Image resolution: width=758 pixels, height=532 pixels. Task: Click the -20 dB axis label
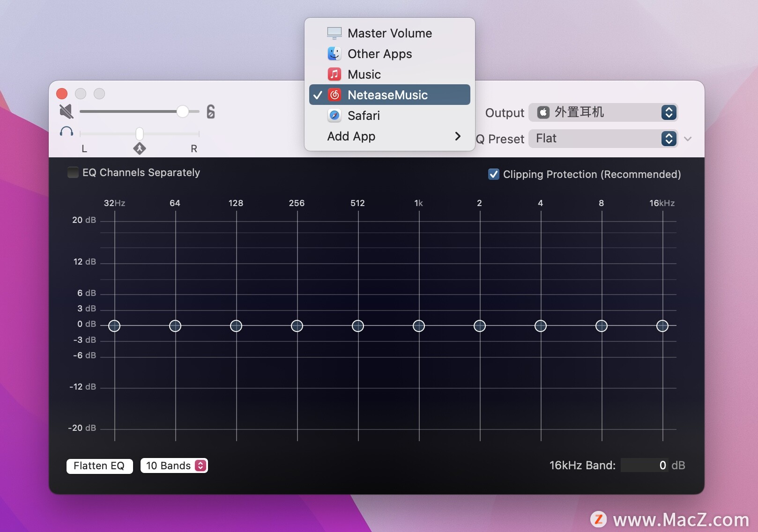coord(82,428)
